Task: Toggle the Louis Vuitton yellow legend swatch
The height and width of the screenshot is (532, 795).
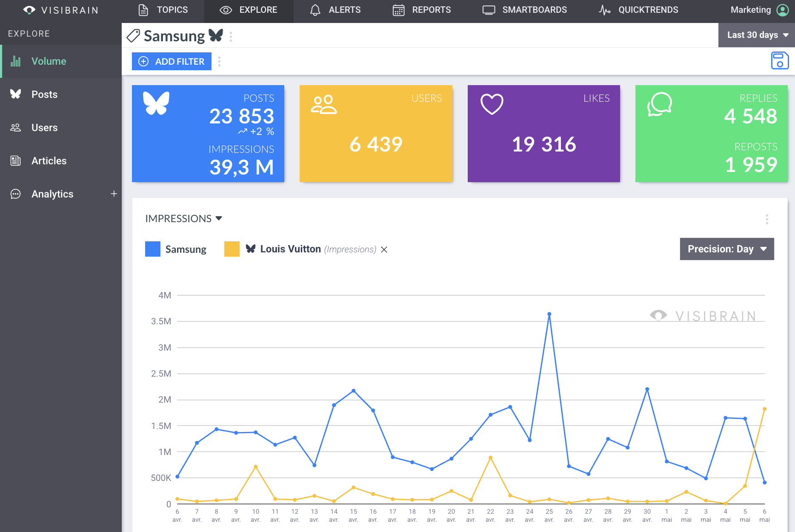Action: (232, 249)
